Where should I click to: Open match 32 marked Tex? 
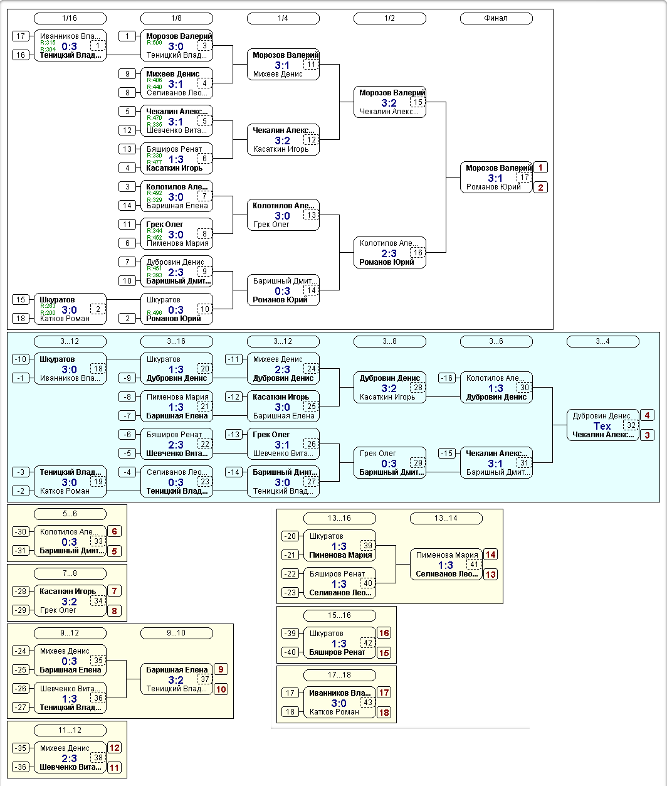(x=602, y=425)
